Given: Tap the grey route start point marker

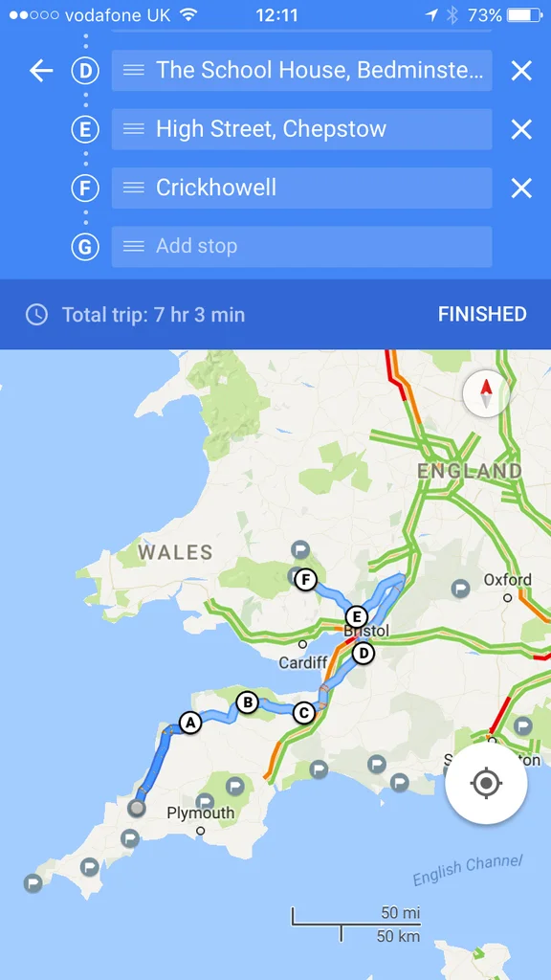Looking at the screenshot, I should [x=136, y=808].
